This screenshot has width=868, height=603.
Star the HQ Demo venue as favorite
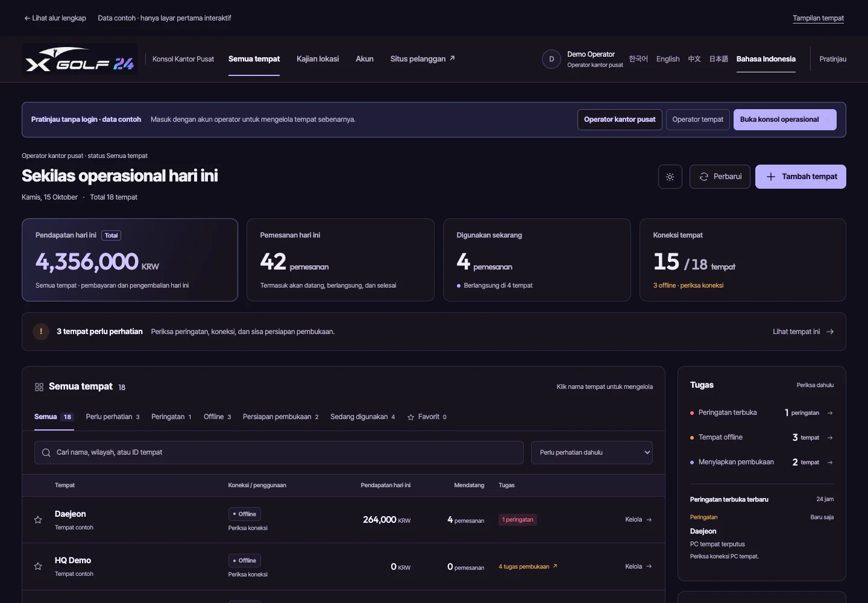38,566
